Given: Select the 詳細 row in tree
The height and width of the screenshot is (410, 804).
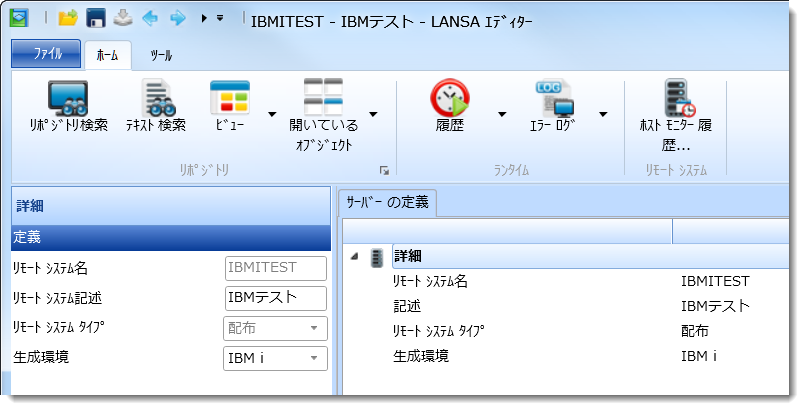Looking at the screenshot, I should point(590,256).
